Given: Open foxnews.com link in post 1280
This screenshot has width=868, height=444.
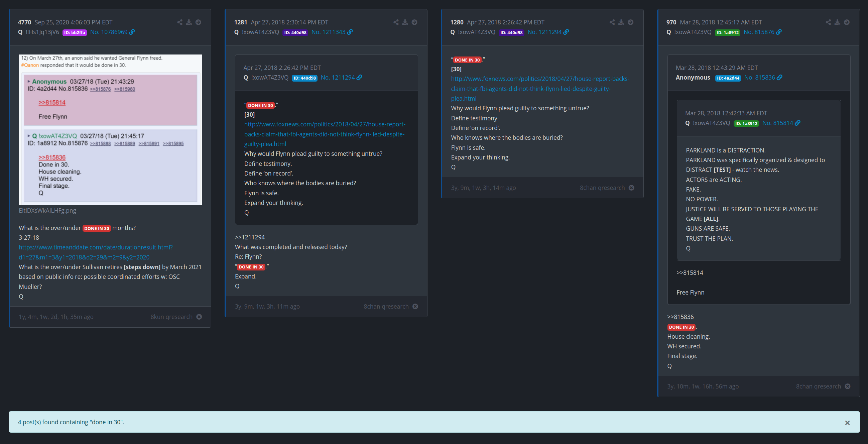Looking at the screenshot, I should [540, 89].
